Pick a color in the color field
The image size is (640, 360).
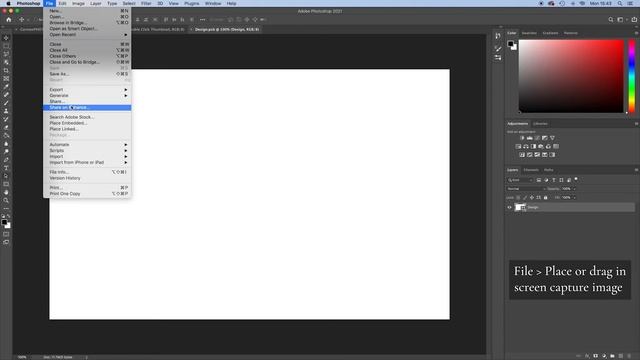(571, 76)
